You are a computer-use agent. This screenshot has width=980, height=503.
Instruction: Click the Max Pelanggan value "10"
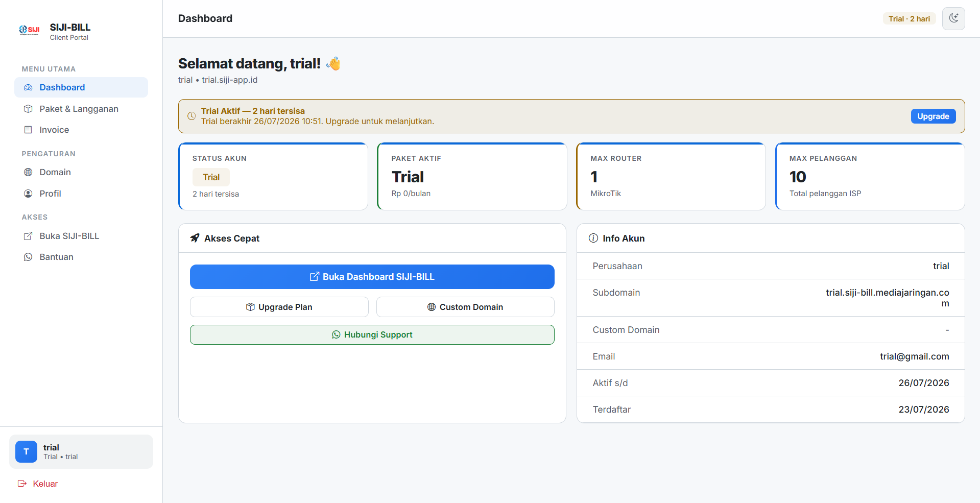coord(798,177)
